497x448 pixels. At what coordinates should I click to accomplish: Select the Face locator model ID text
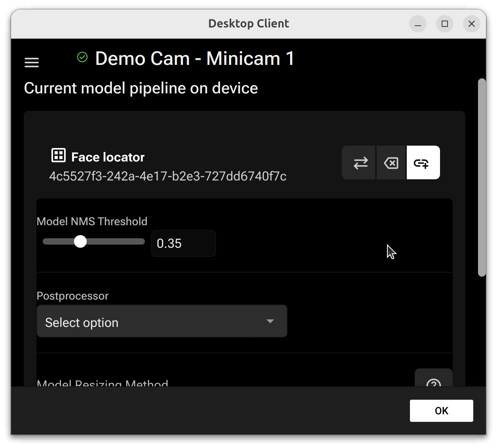click(x=168, y=176)
